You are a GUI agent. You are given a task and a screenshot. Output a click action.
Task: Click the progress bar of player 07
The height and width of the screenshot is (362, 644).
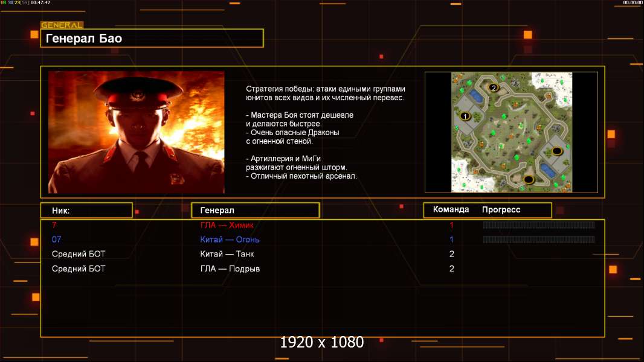(539, 240)
